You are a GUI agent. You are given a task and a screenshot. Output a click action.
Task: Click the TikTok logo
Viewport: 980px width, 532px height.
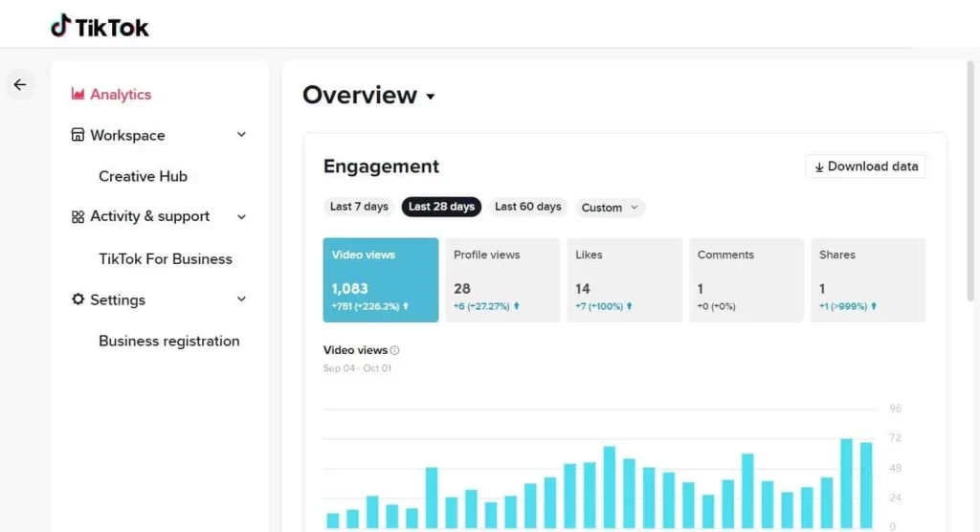click(x=100, y=26)
